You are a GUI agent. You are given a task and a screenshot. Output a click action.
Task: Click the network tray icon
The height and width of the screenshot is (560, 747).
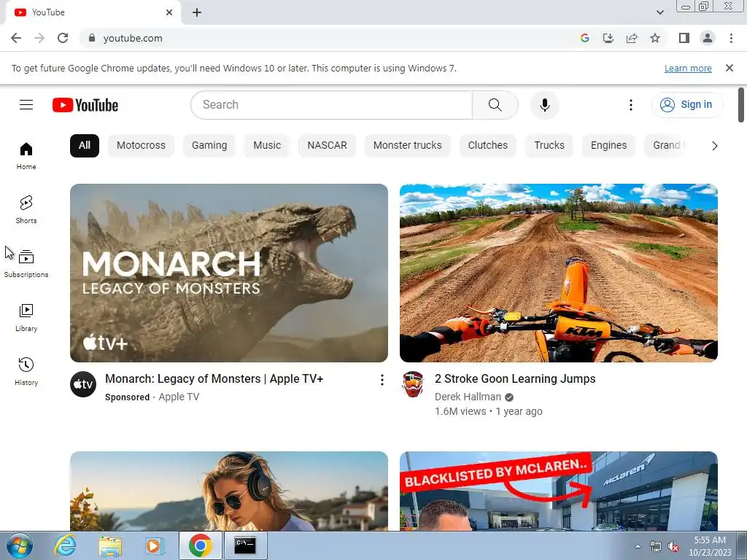coord(656,547)
